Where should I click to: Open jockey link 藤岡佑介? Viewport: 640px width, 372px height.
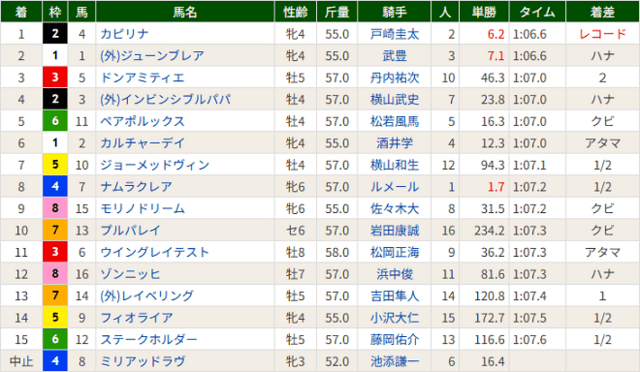tap(394, 340)
